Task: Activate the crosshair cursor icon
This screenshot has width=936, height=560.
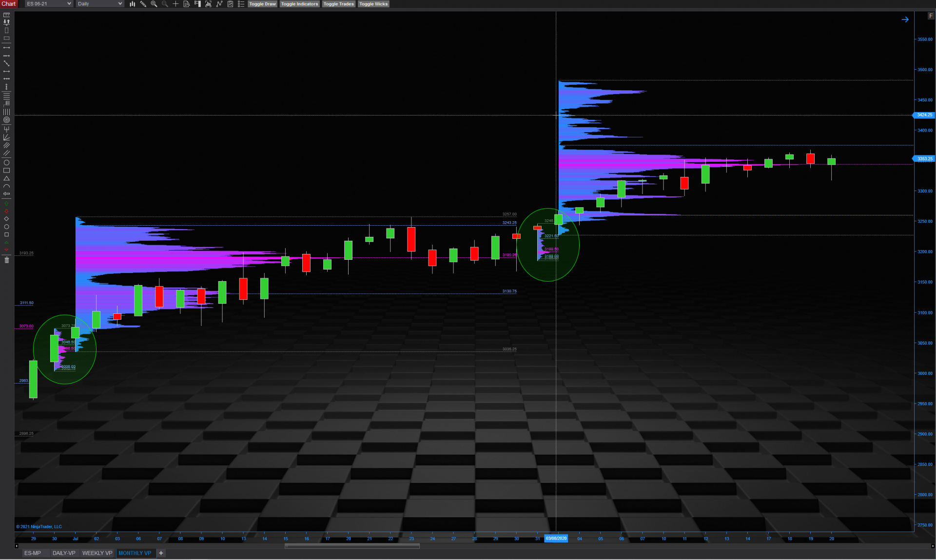Action: click(175, 4)
